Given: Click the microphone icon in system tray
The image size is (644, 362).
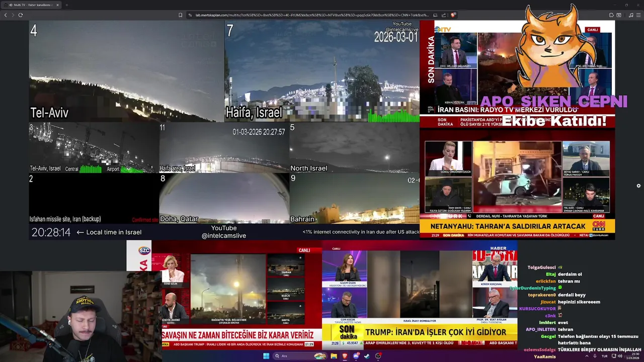Looking at the screenshot, I should coord(595,356).
